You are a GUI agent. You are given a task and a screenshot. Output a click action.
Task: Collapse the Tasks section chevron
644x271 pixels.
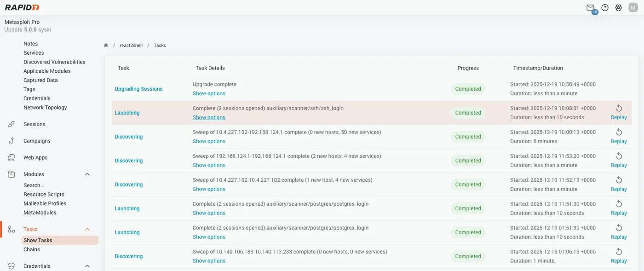coord(87,229)
